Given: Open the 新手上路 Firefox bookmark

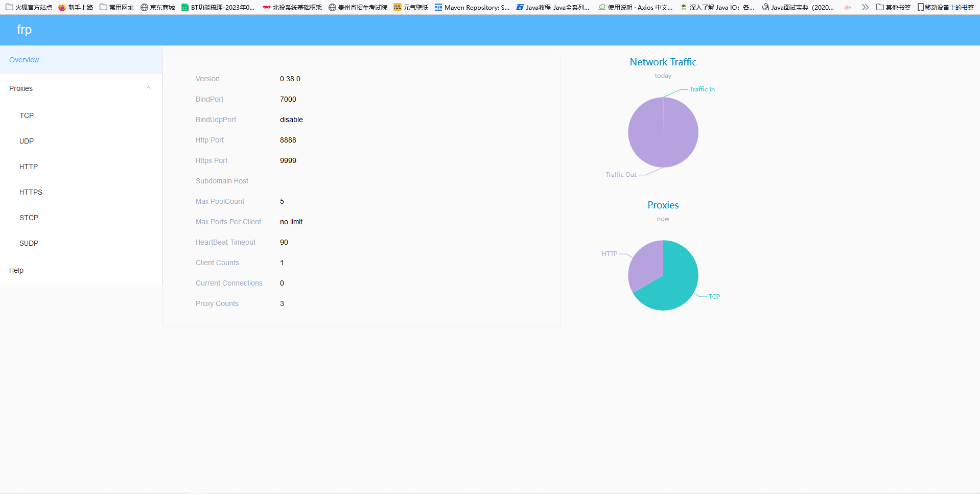Looking at the screenshot, I should pyautogui.click(x=76, y=7).
